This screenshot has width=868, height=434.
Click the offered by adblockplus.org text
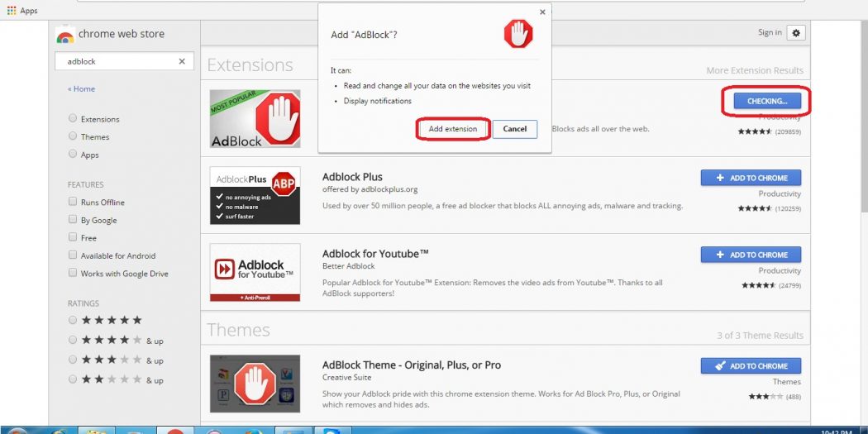point(370,189)
